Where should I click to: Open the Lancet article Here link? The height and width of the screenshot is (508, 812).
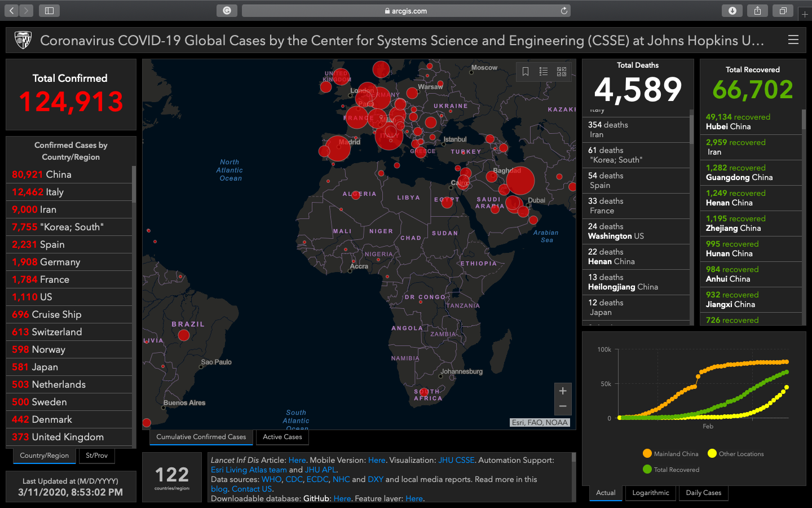pyautogui.click(x=297, y=460)
